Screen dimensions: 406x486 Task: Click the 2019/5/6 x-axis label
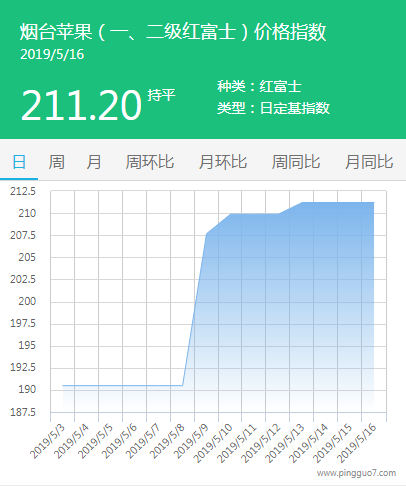119,442
